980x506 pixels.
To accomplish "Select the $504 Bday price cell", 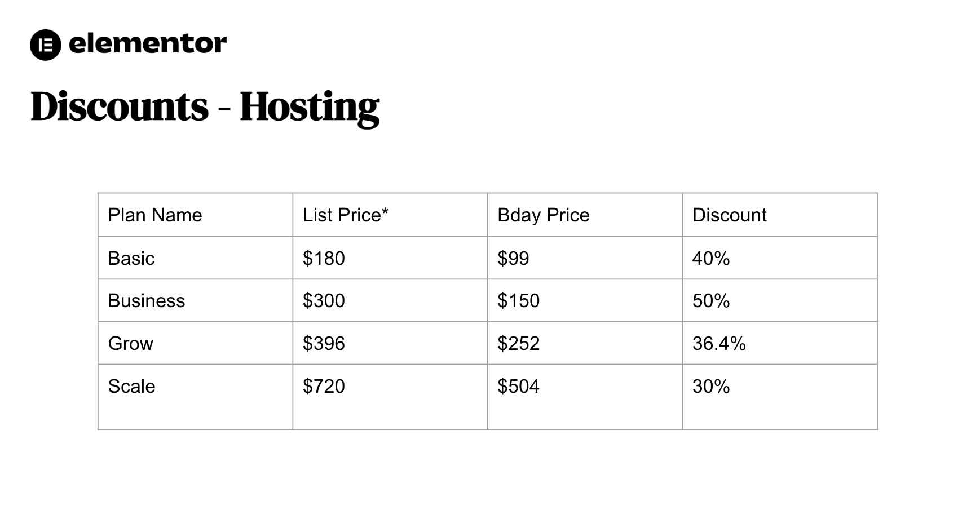I will point(585,397).
